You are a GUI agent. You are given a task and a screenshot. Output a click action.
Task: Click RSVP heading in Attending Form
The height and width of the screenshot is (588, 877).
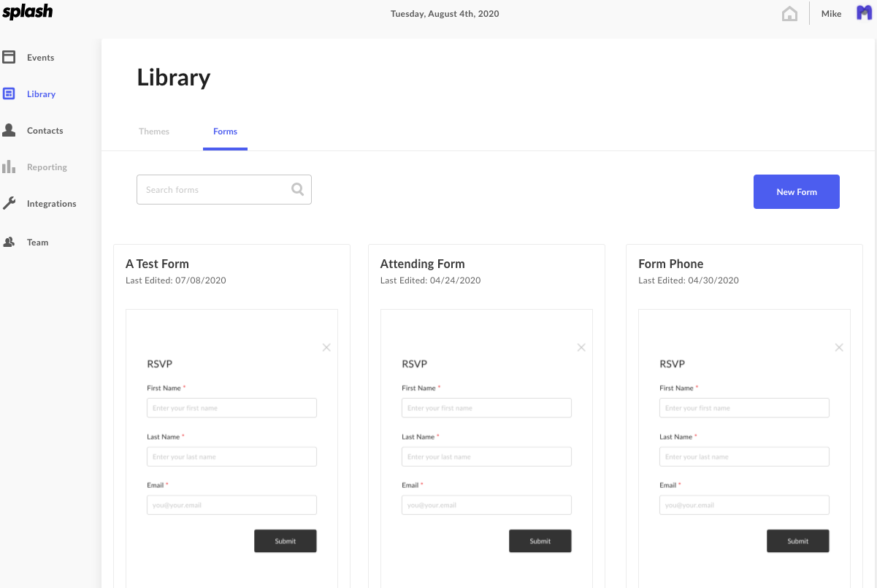(414, 364)
